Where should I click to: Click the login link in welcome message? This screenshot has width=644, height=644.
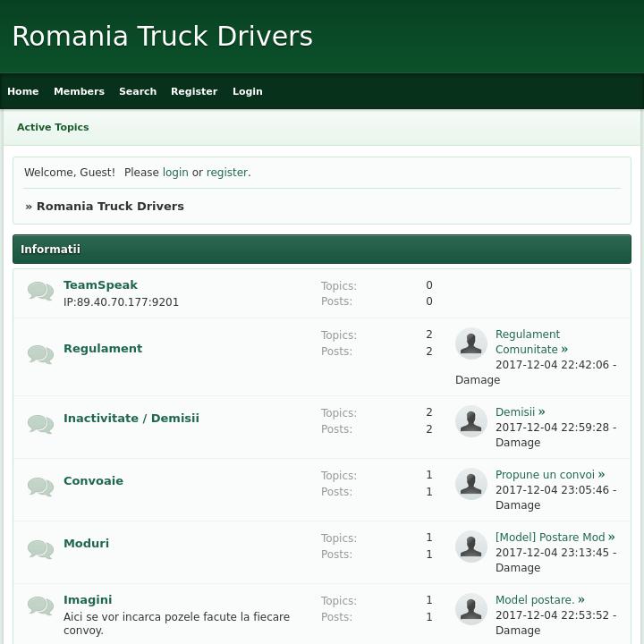click(x=175, y=173)
